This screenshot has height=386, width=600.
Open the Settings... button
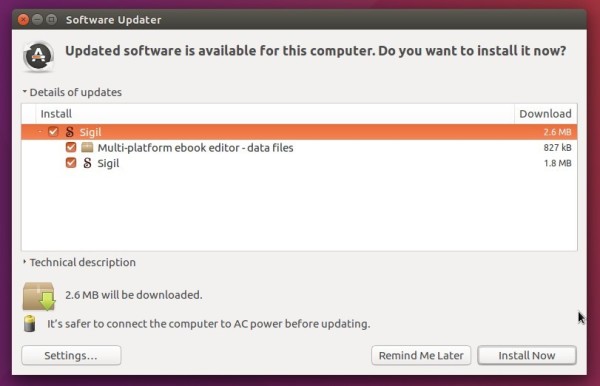tap(71, 355)
